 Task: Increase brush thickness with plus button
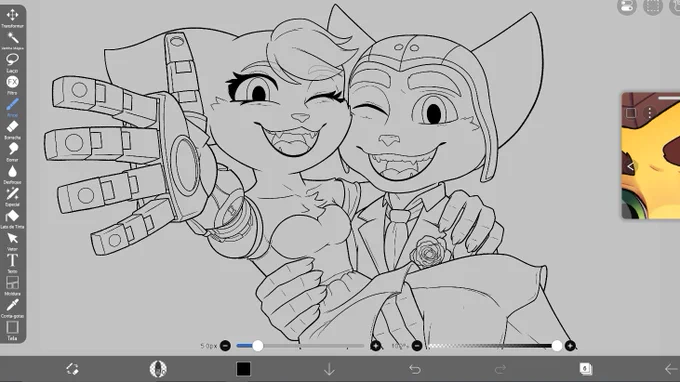click(376, 346)
